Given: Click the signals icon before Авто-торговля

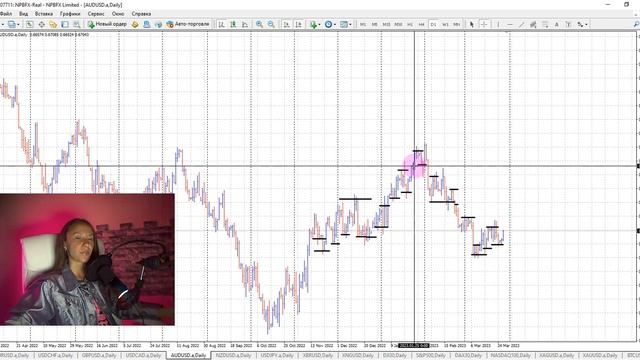Looking at the screenshot, I should pos(158,24).
